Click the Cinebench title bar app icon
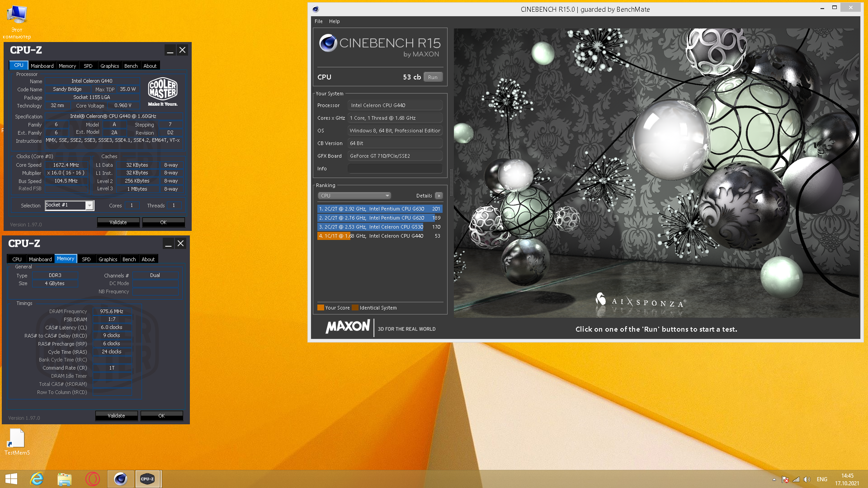 [x=316, y=9]
